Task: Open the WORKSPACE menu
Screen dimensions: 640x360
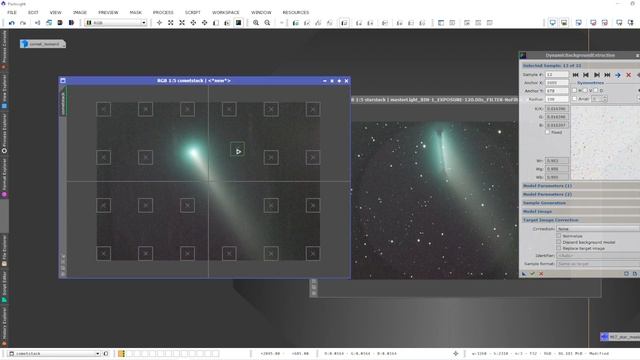Action: 225,13
